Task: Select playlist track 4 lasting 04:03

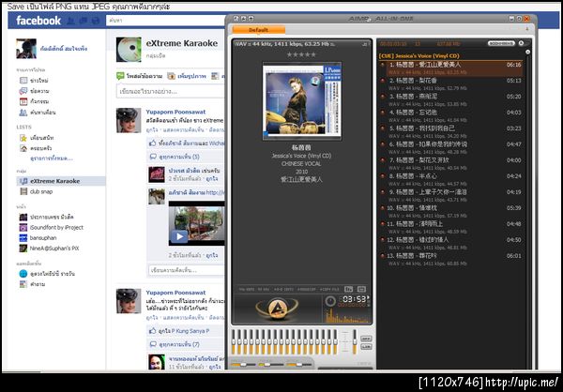Action: point(450,115)
